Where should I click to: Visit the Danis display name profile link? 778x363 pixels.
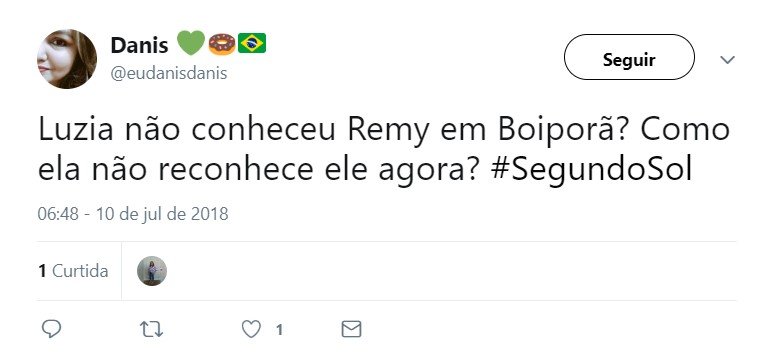140,45
